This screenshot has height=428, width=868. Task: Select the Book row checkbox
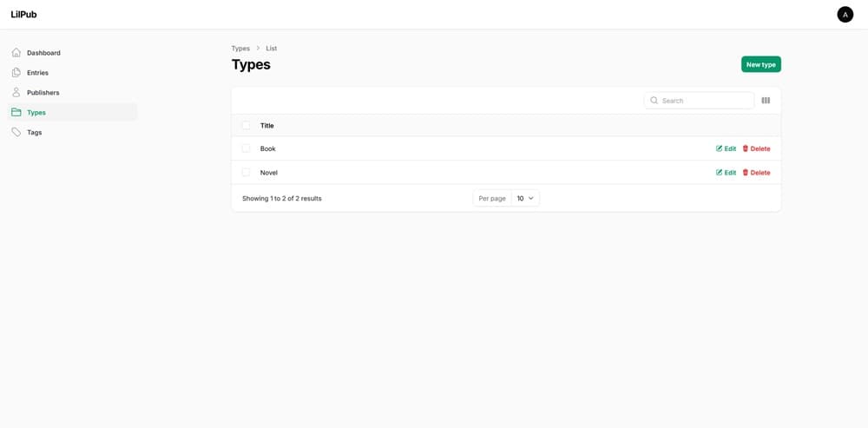point(246,148)
